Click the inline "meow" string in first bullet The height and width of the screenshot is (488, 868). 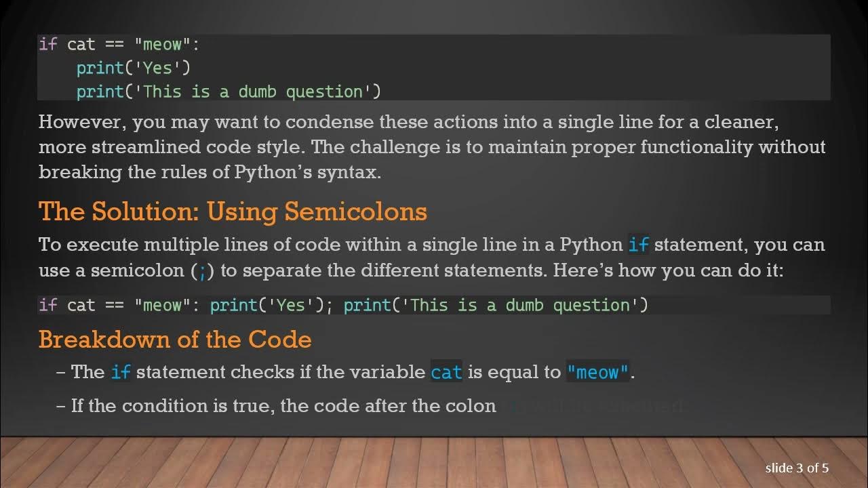pos(597,372)
